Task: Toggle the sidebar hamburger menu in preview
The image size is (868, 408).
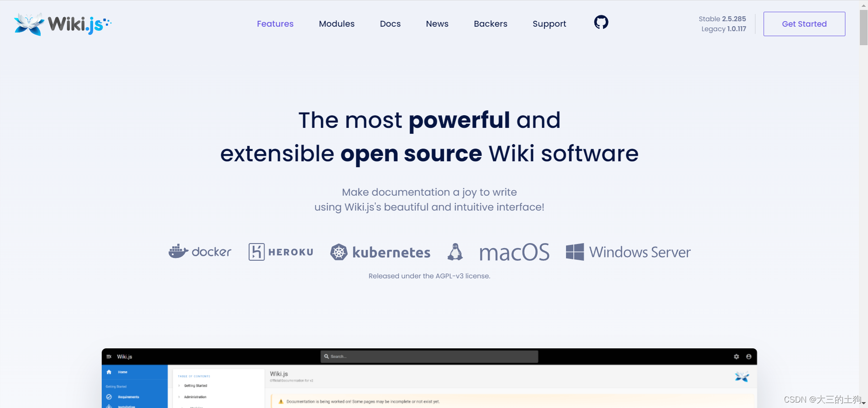Action: coord(109,356)
